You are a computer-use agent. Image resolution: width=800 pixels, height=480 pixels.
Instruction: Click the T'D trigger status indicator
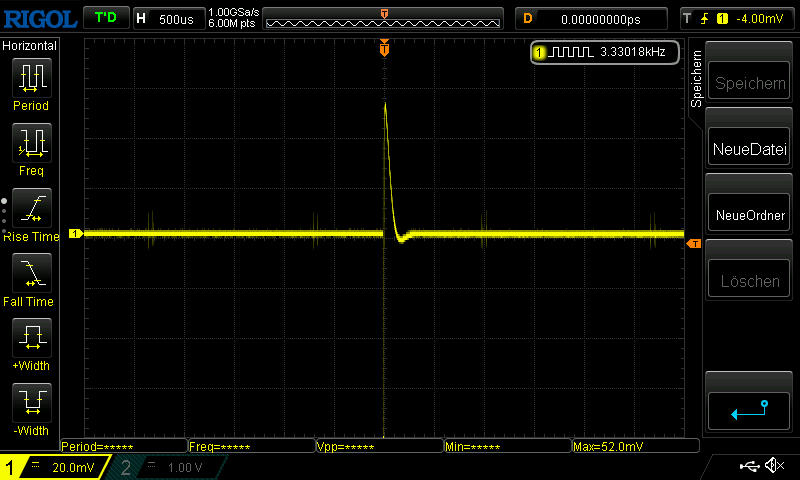point(106,18)
